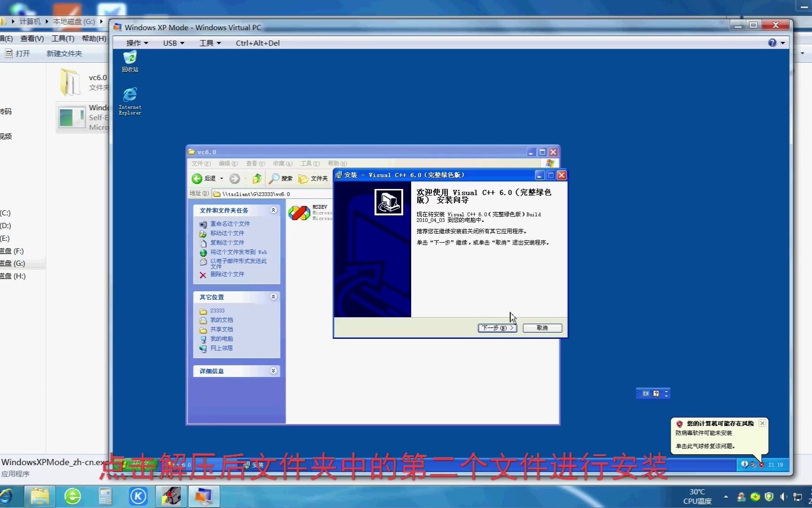
Task: Launch the K-branded app from the taskbar
Action: [138, 496]
